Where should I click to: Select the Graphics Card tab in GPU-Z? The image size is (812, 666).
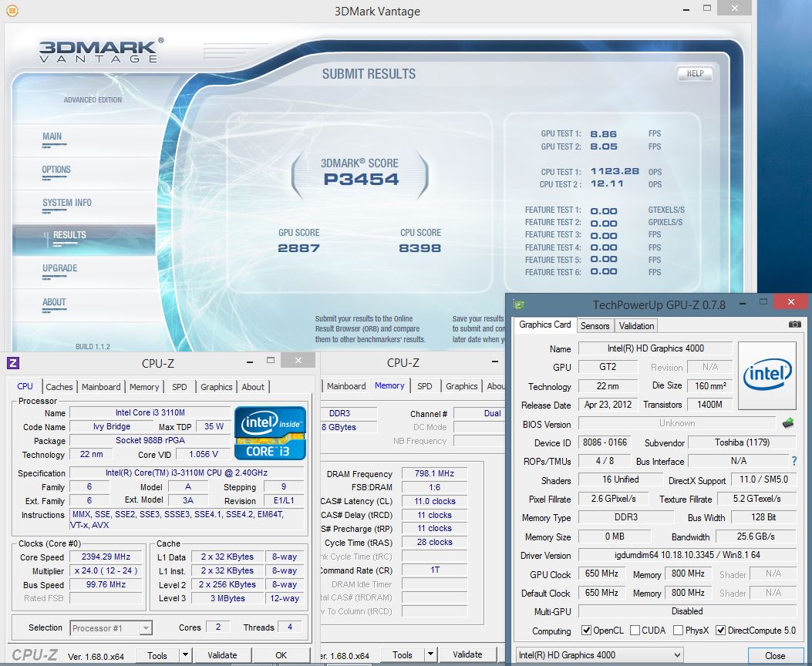tap(544, 325)
